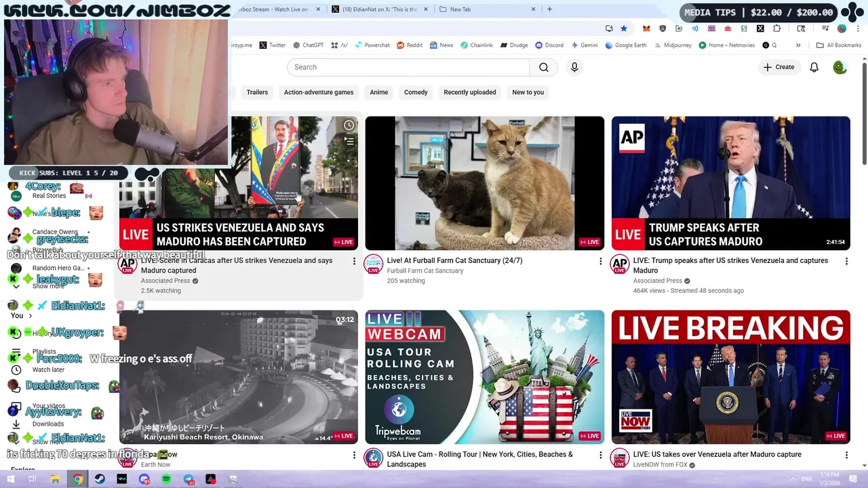Open action menu for LiveNOW Venezuela video
The height and width of the screenshot is (488, 868).
pyautogui.click(x=846, y=455)
